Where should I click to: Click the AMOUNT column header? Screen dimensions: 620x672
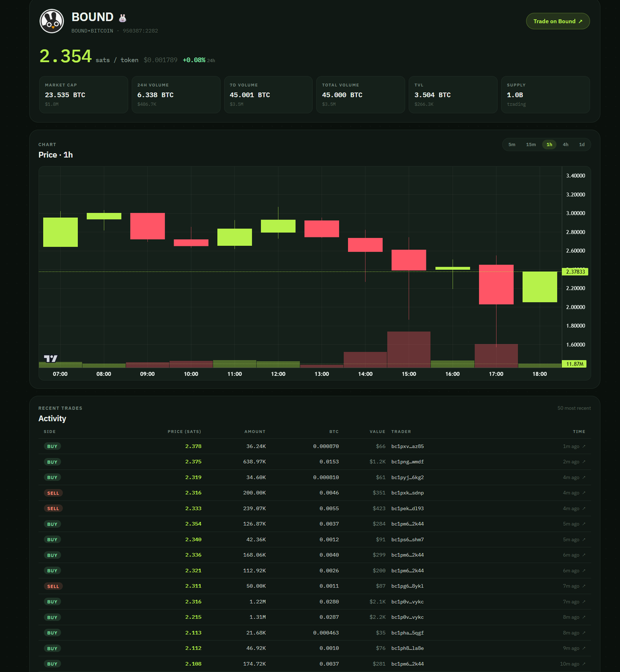[255, 432]
